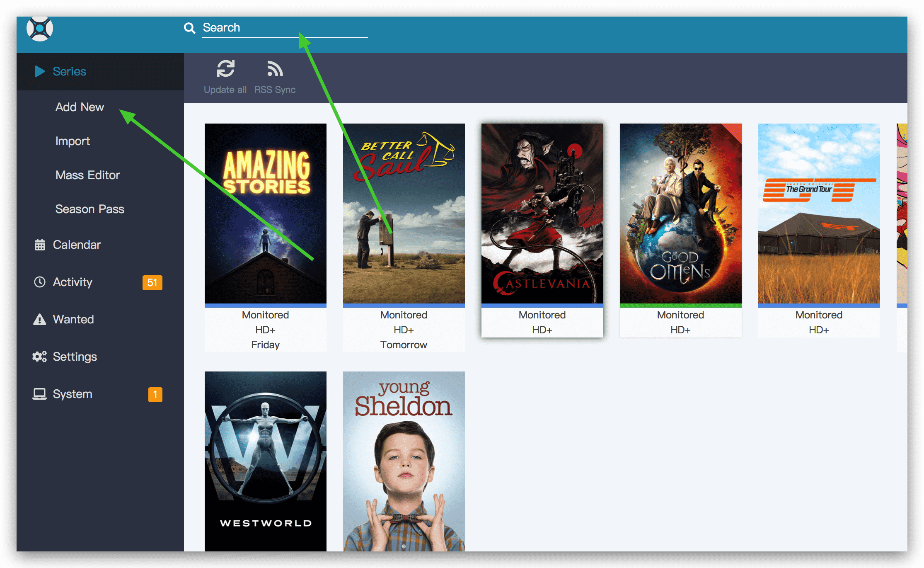Screen dimensions: 924x568
Task: Click the Sonarr logo icon
Action: [x=40, y=29]
